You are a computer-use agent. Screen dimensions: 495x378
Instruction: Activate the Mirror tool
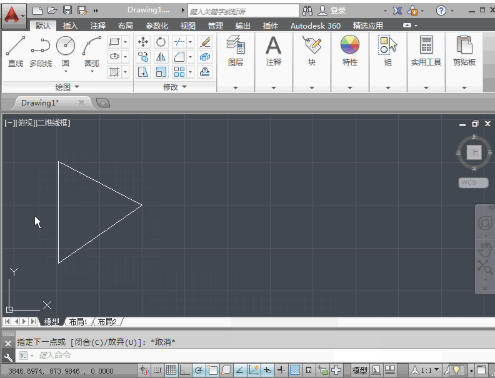tap(161, 57)
